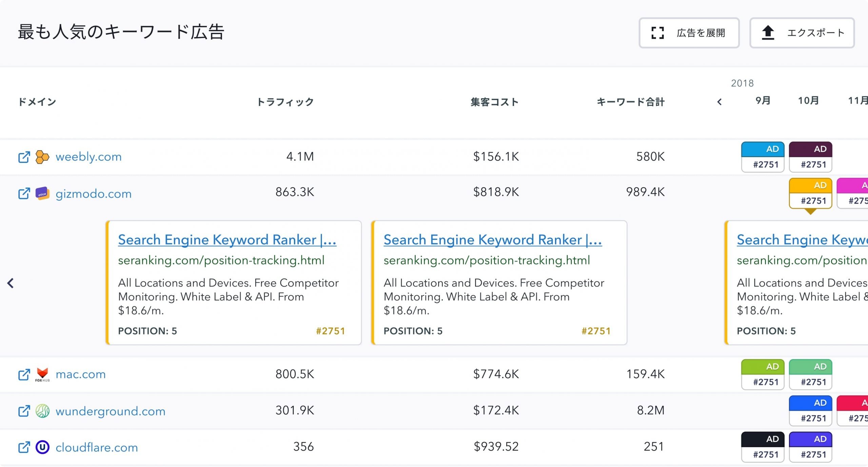This screenshot has height=467, width=868.
Task: Select the 9月 month column
Action: [x=763, y=100]
